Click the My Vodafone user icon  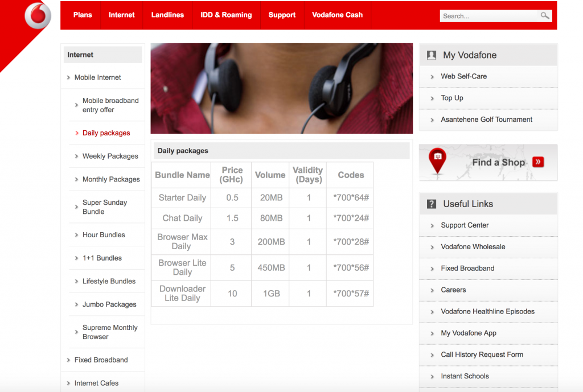(432, 55)
